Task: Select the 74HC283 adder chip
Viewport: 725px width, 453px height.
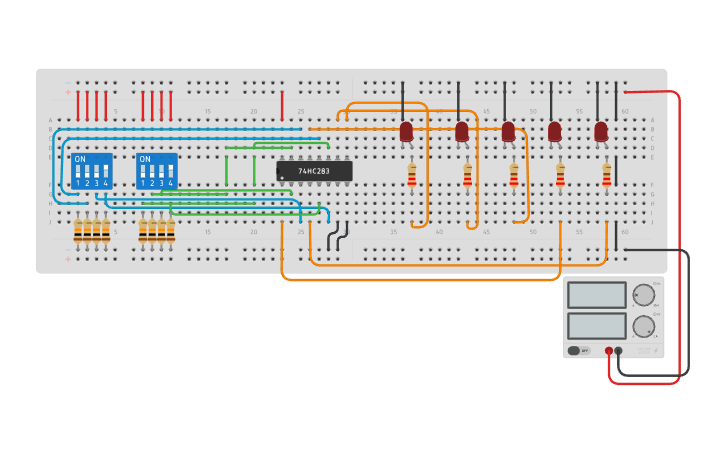Action: pyautogui.click(x=314, y=171)
